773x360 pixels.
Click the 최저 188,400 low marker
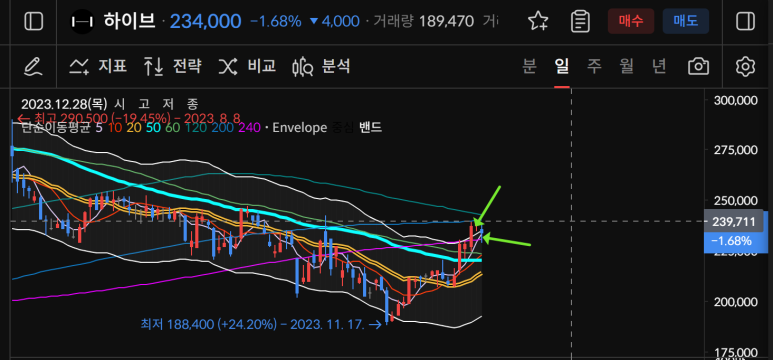pyautogui.click(x=260, y=324)
